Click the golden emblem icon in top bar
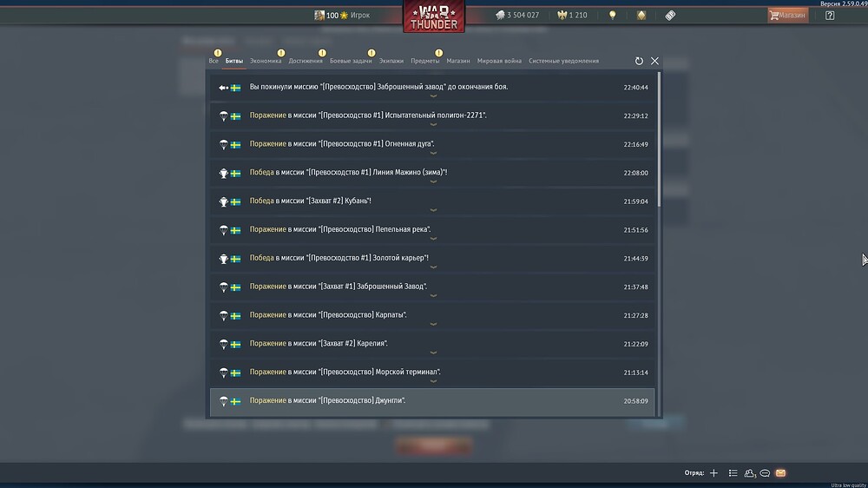868x488 pixels. pos(641,15)
